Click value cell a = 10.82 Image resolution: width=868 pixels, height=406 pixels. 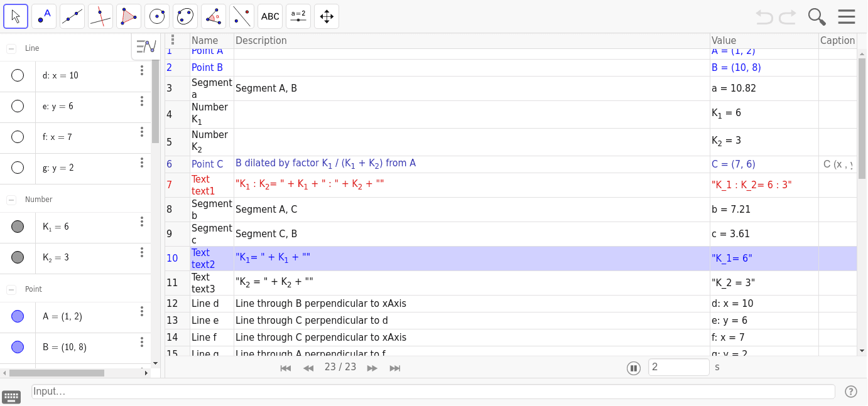pos(764,88)
